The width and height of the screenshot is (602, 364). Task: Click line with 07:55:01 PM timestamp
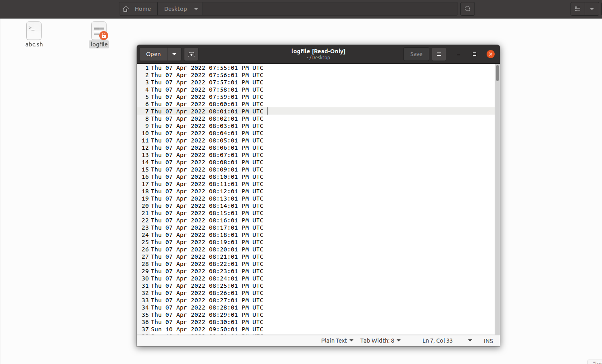click(207, 68)
